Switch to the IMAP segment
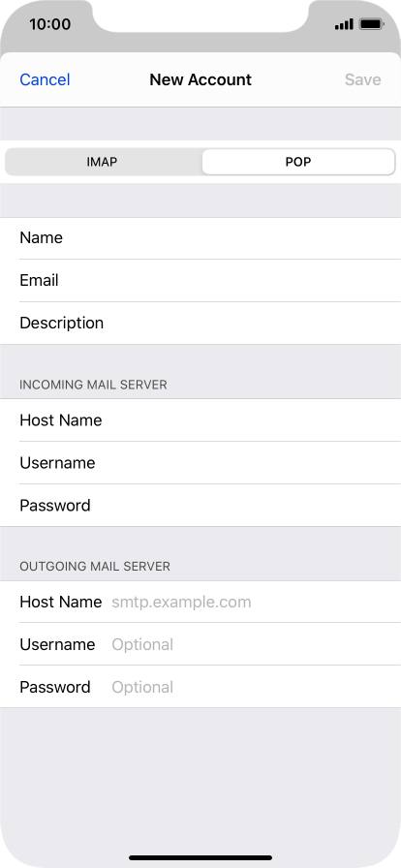 [x=103, y=162]
